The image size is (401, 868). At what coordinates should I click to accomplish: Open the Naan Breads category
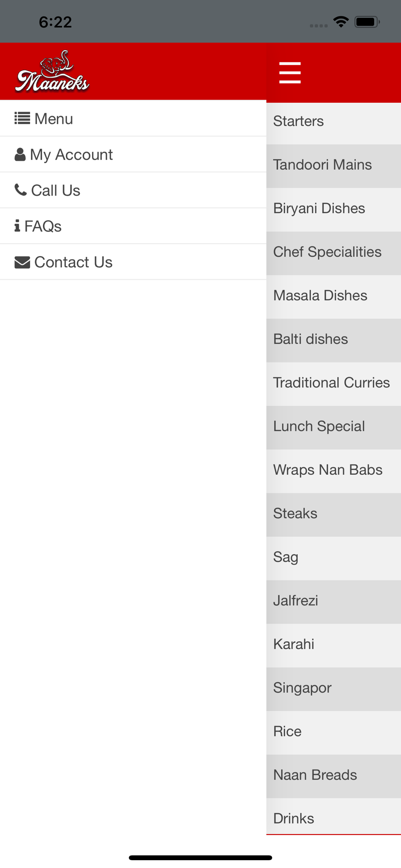coord(315,775)
